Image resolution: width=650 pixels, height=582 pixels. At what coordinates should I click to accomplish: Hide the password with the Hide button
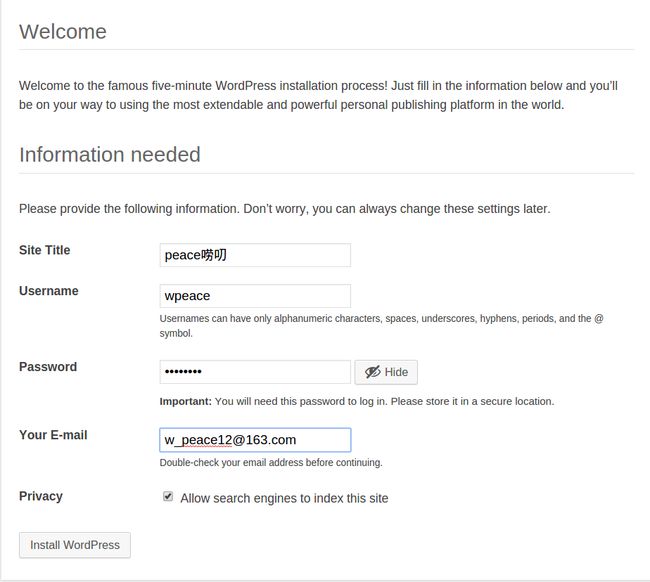[x=386, y=372]
